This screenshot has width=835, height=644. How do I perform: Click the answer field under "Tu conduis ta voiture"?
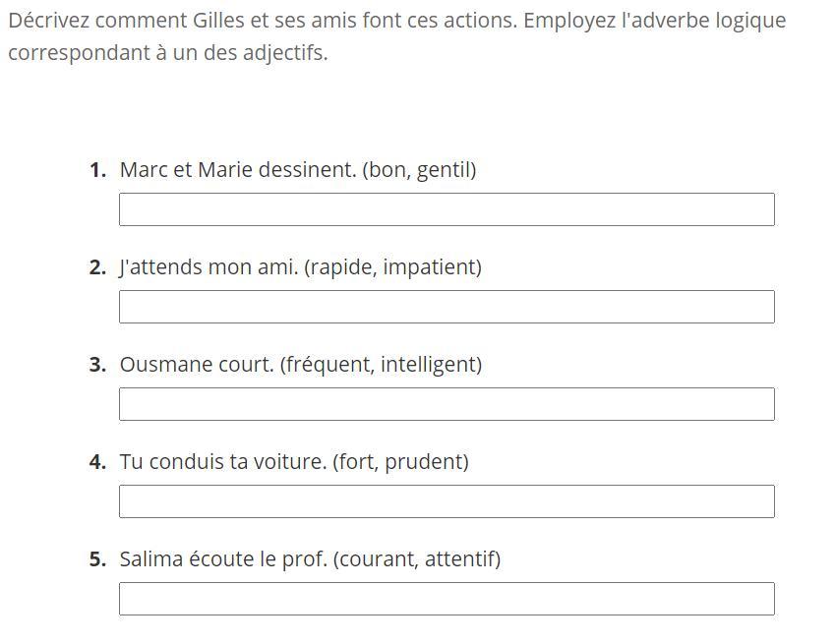pyautogui.click(x=447, y=501)
